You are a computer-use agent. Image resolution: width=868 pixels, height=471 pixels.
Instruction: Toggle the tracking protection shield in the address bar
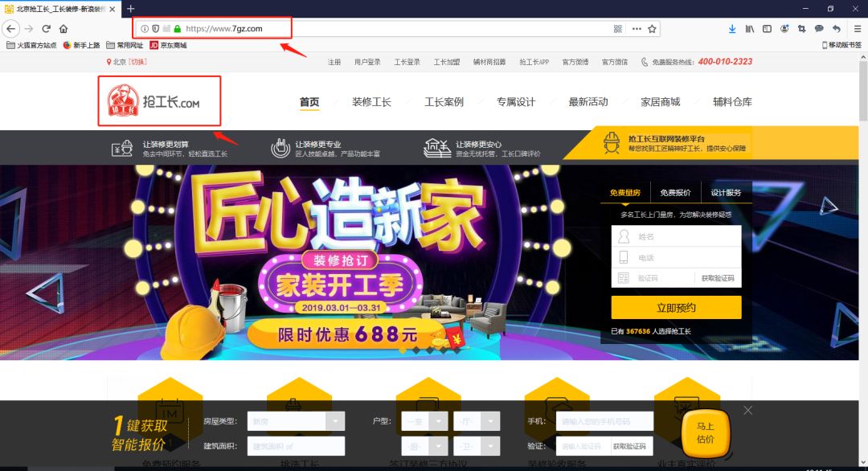(x=155, y=27)
